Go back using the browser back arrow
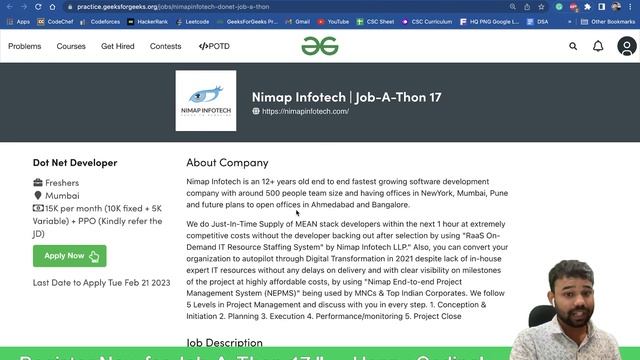The width and height of the screenshot is (640, 360). [x=10, y=7]
